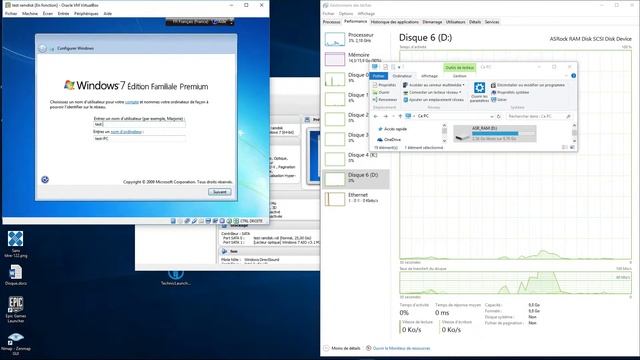Switch to Démarrage tab in Task Manager
The width and height of the screenshot is (640, 360).
click(432, 22)
